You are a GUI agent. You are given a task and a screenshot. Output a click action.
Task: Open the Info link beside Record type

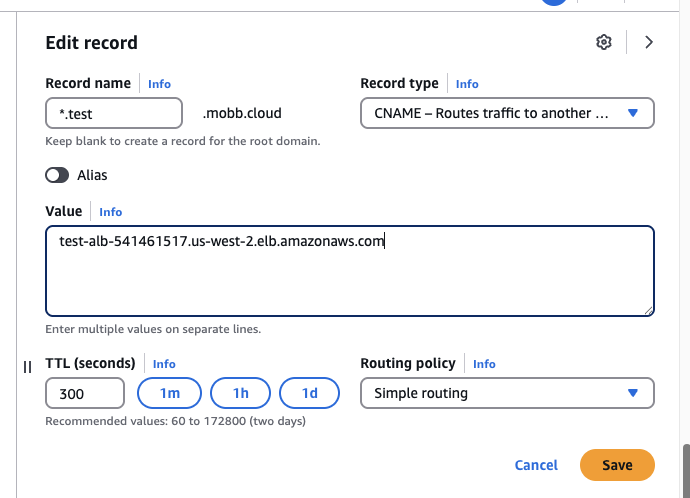pyautogui.click(x=467, y=84)
